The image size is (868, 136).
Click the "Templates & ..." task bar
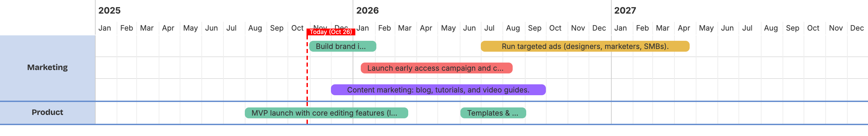click(x=493, y=113)
